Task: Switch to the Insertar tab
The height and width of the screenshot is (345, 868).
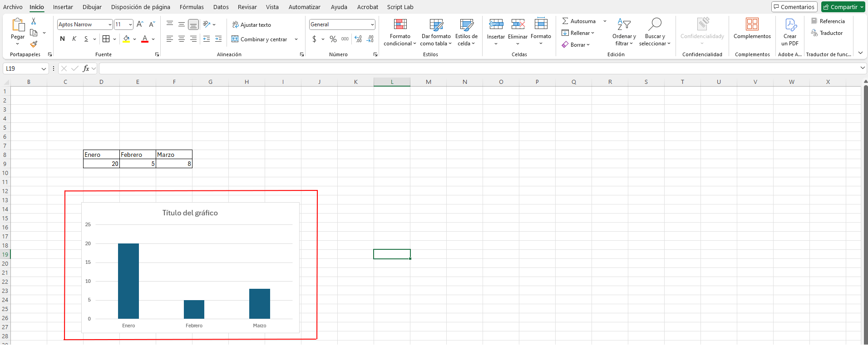Action: [x=63, y=7]
